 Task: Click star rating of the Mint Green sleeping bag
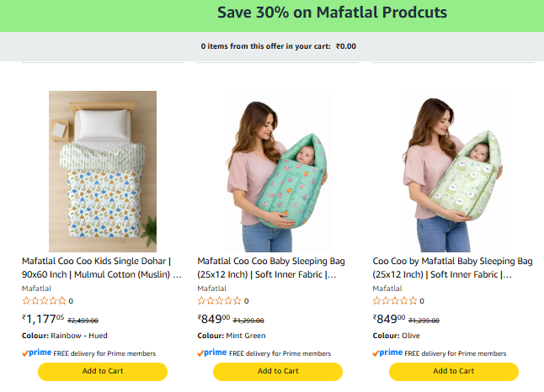tap(219, 300)
